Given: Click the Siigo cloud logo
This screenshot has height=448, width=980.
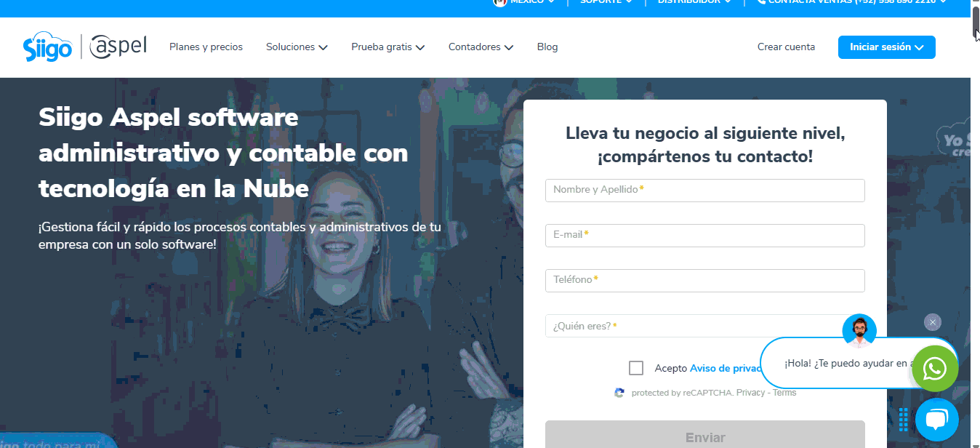Looking at the screenshot, I should (x=47, y=47).
